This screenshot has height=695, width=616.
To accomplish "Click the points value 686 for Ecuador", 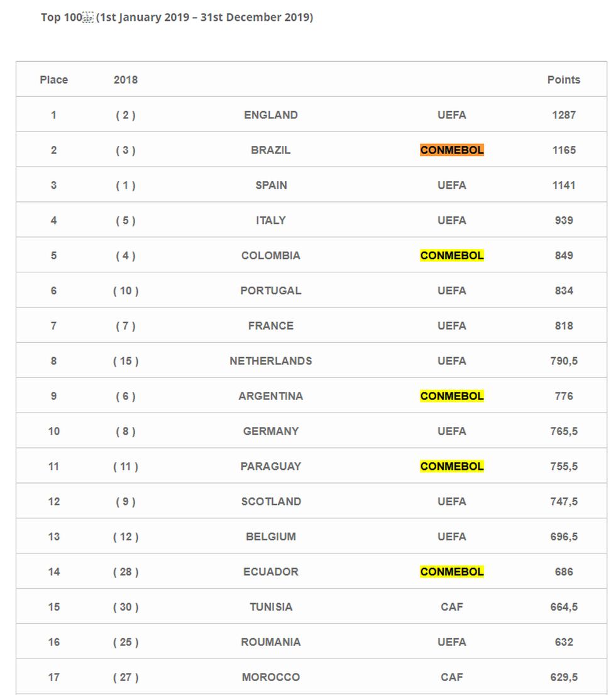I will coord(564,572).
